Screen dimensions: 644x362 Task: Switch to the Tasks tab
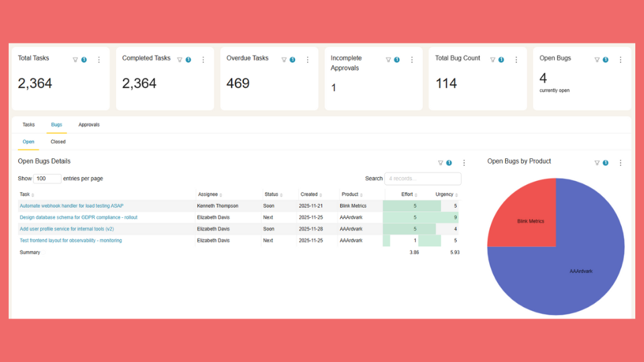coord(29,125)
